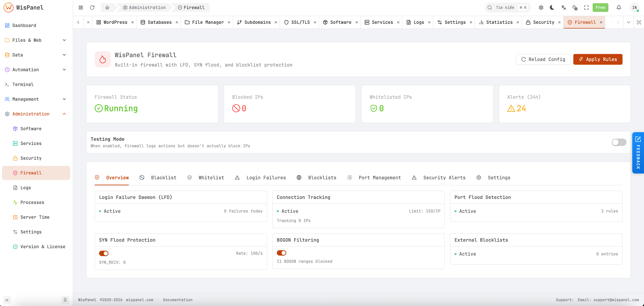Turn off BOGON Filtering
The width and height of the screenshot is (644, 306).
(282, 253)
